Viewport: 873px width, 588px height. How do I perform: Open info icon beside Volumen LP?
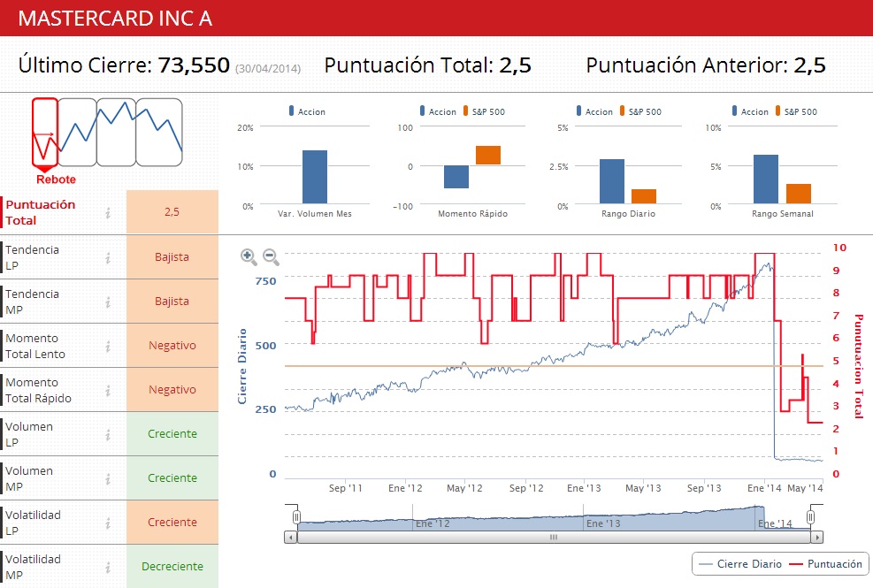pos(108,434)
